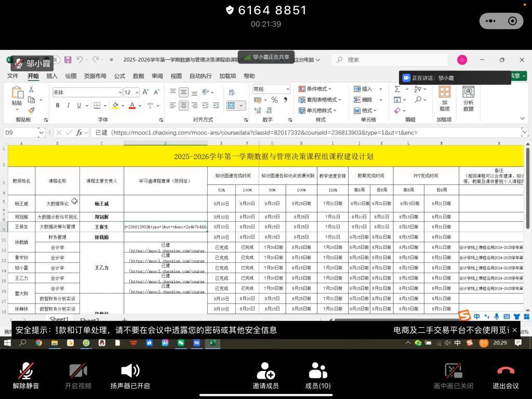Click the 粘贴 paste icon
The image size is (532, 399).
tap(17, 95)
